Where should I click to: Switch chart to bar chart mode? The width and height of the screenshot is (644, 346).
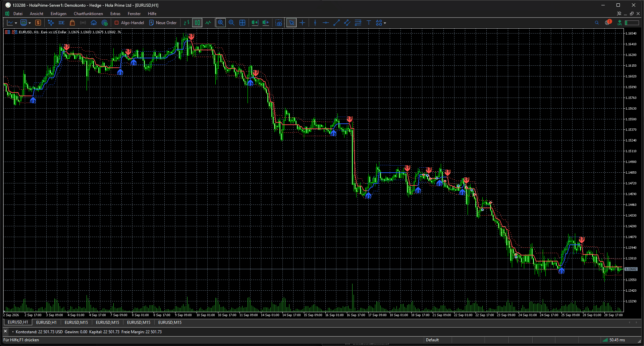tap(187, 23)
